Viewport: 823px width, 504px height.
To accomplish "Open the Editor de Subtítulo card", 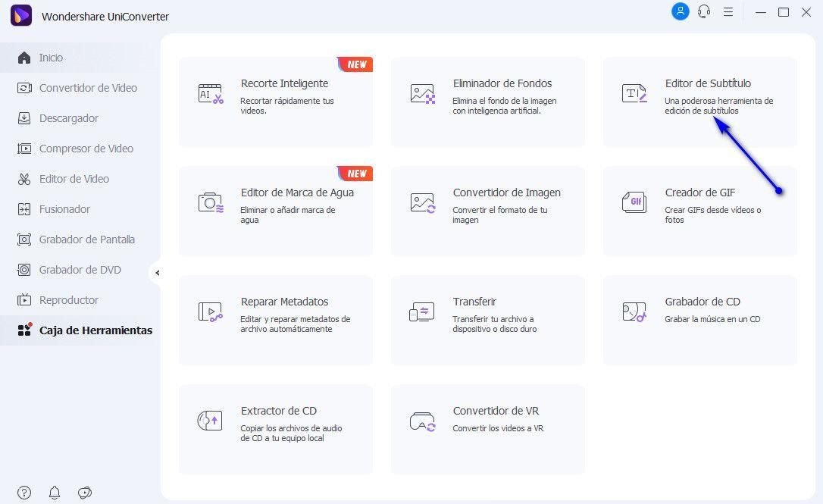I will (699, 102).
